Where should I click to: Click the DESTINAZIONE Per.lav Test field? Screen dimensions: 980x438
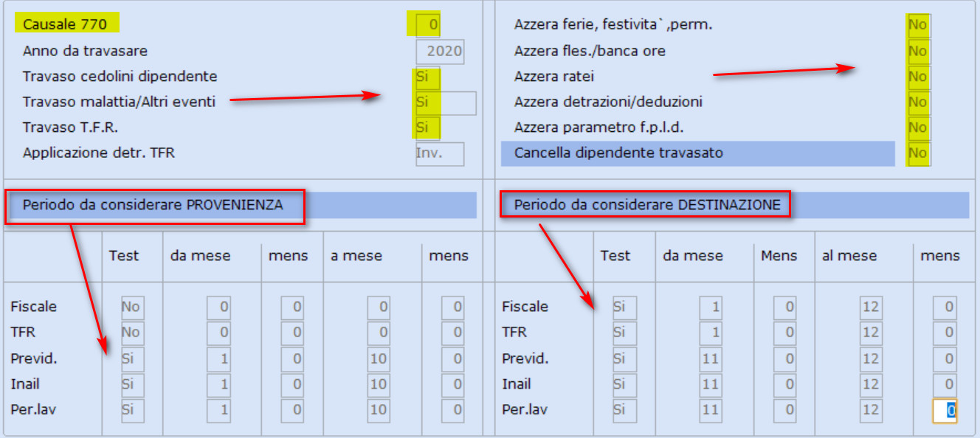[624, 409]
